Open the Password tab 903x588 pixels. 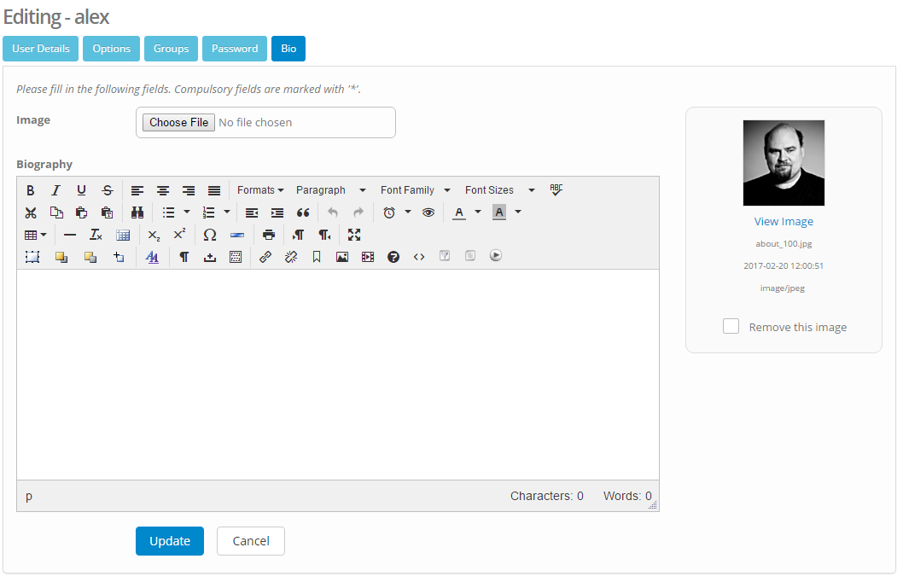click(235, 49)
